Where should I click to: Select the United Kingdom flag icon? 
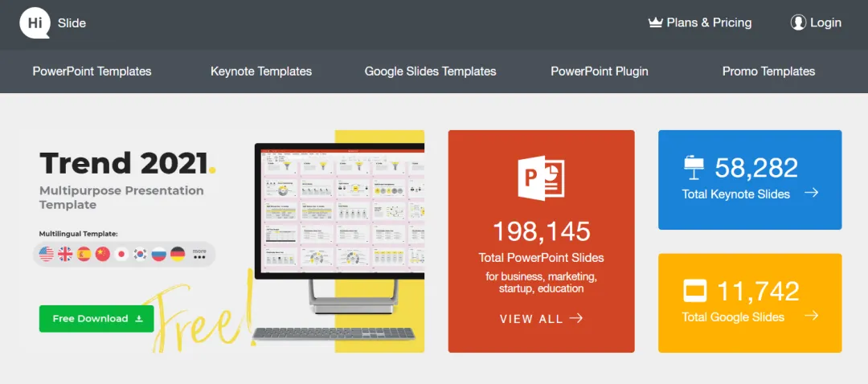[65, 254]
